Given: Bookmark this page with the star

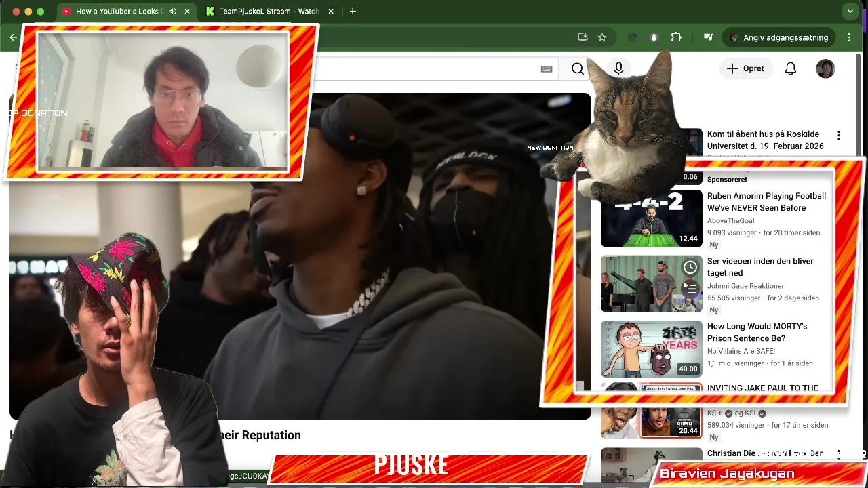Looking at the screenshot, I should pos(602,37).
